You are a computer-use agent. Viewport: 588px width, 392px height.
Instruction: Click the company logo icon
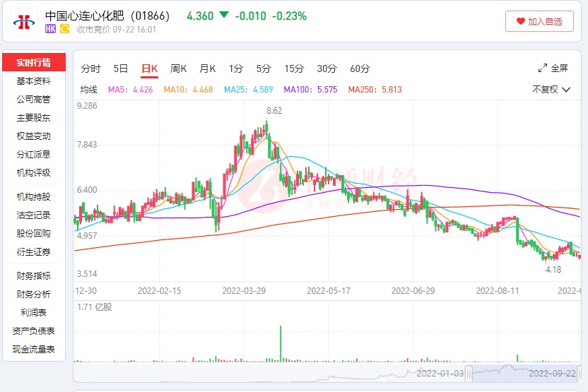coord(24,22)
